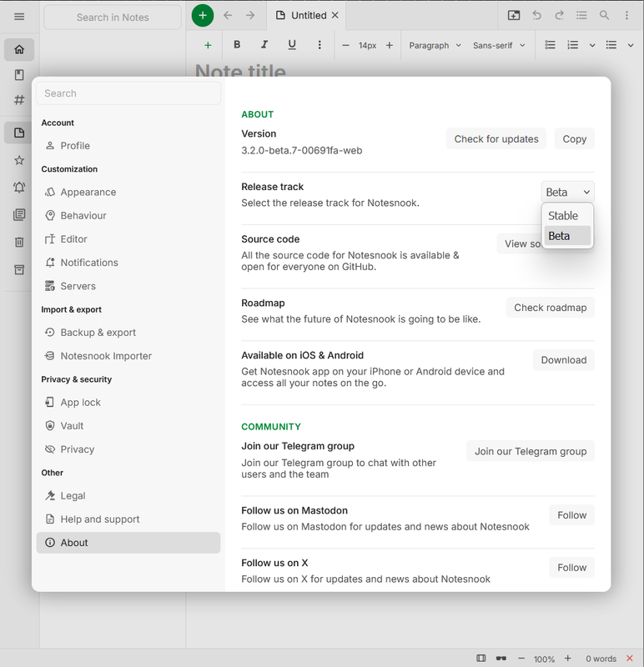Viewport: 644px width, 667px height.
Task: Close the Untitled tab
Action: [x=335, y=15]
